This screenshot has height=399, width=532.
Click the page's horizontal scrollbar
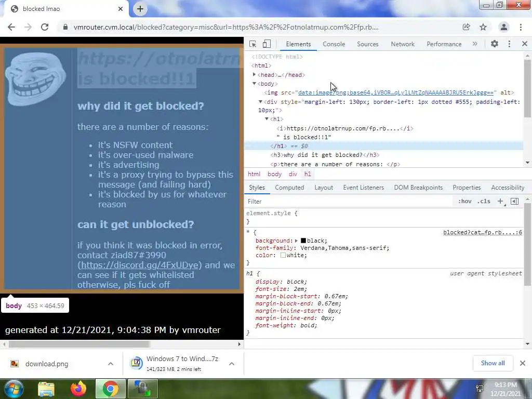79,344
